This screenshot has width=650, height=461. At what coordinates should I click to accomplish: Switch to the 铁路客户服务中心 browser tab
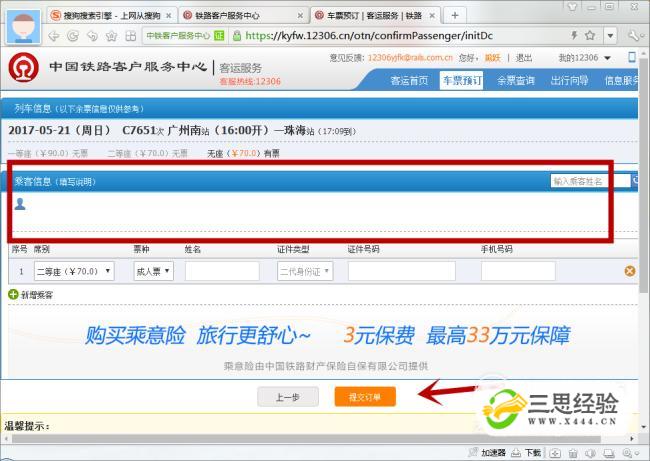(x=243, y=15)
